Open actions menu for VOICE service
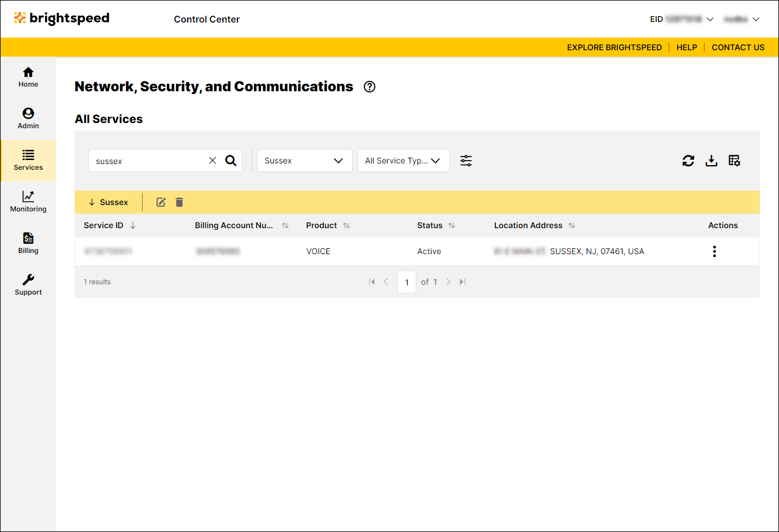 pos(714,251)
